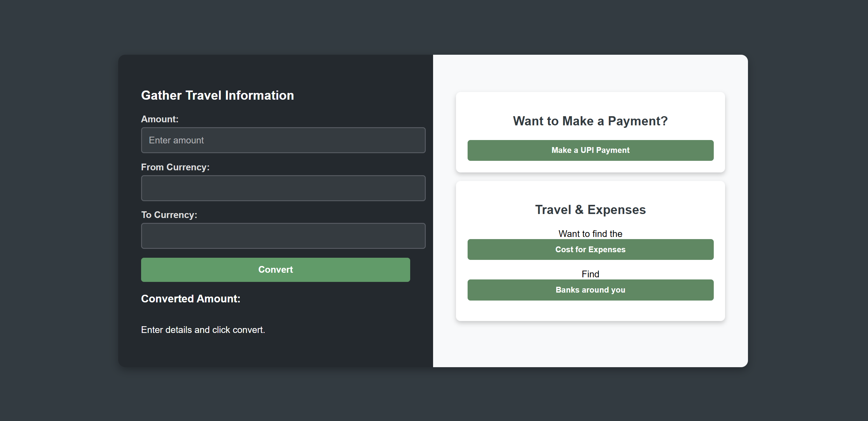Click the Gather Travel Information heading
868x421 pixels.
coord(217,95)
